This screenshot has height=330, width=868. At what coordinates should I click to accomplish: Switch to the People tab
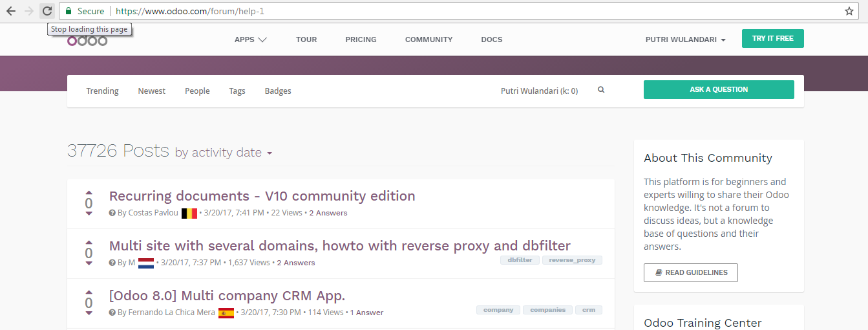pyautogui.click(x=197, y=91)
